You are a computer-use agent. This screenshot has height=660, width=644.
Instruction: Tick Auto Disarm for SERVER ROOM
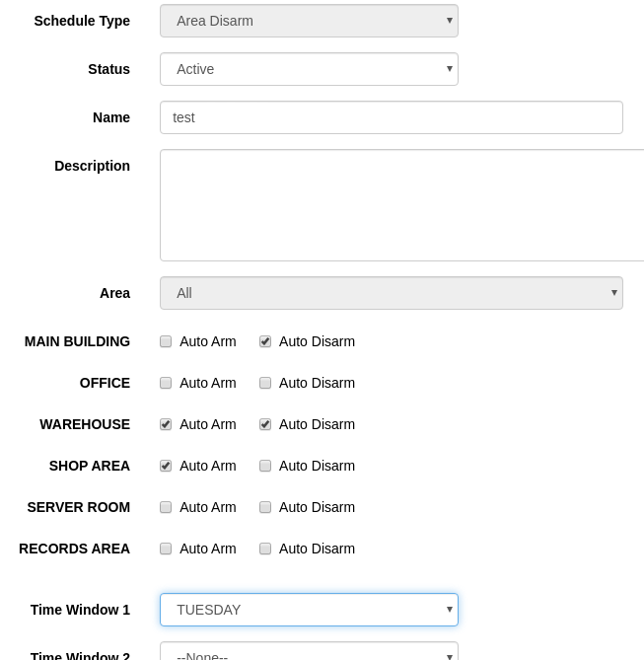(x=265, y=507)
